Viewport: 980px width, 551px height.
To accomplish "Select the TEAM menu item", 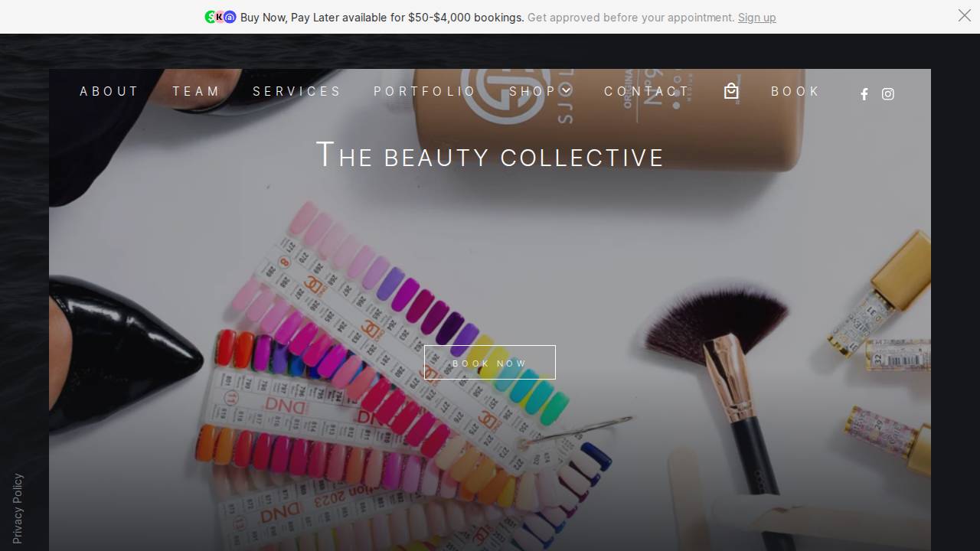I will tap(196, 91).
